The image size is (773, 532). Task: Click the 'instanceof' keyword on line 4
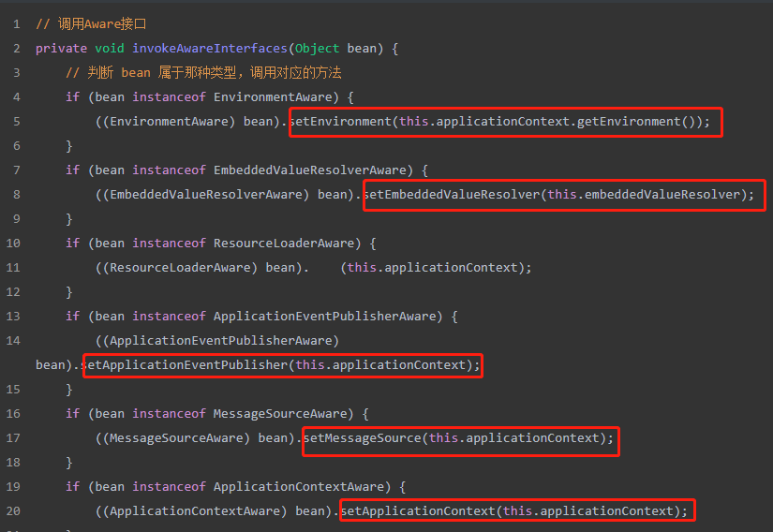point(169,97)
